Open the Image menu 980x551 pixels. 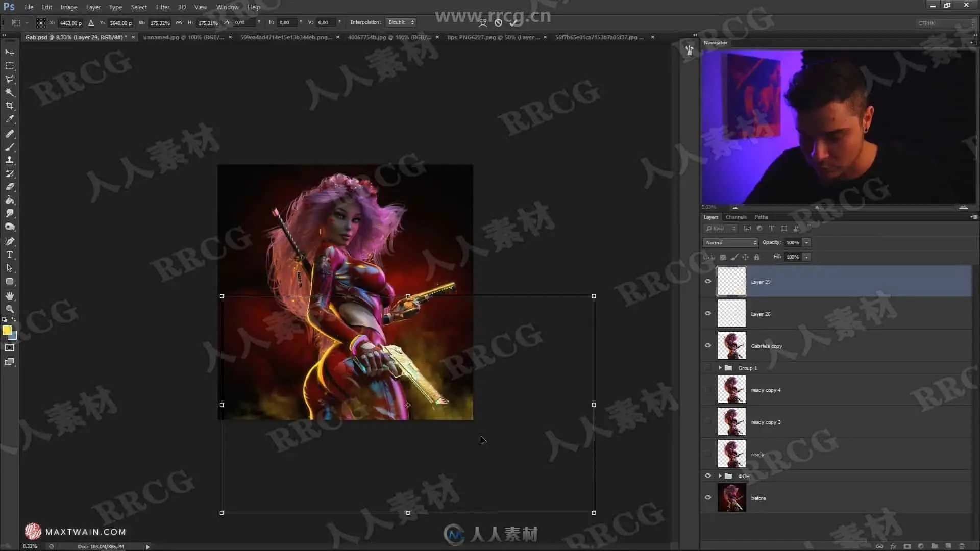tap(69, 7)
